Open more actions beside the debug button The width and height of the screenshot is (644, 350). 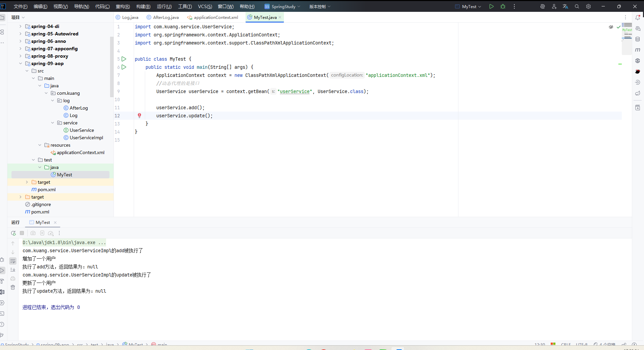(x=514, y=6)
